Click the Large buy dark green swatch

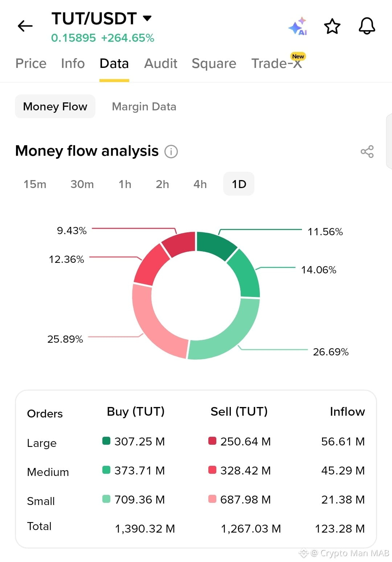click(106, 441)
